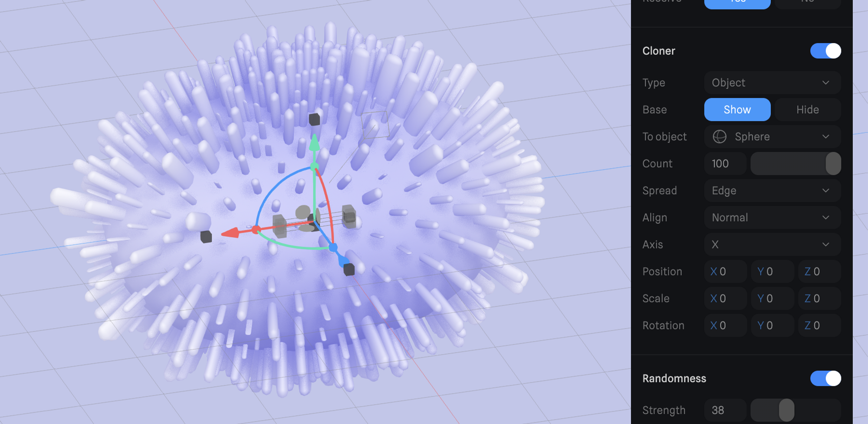Click the dark scale cube above green arrow
Viewport: 868px width, 424px height.
[314, 119]
